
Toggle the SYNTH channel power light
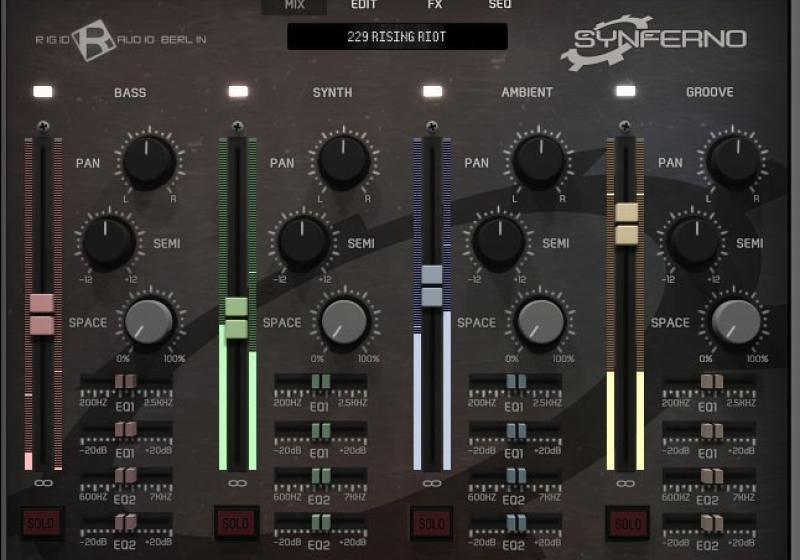pos(238,91)
